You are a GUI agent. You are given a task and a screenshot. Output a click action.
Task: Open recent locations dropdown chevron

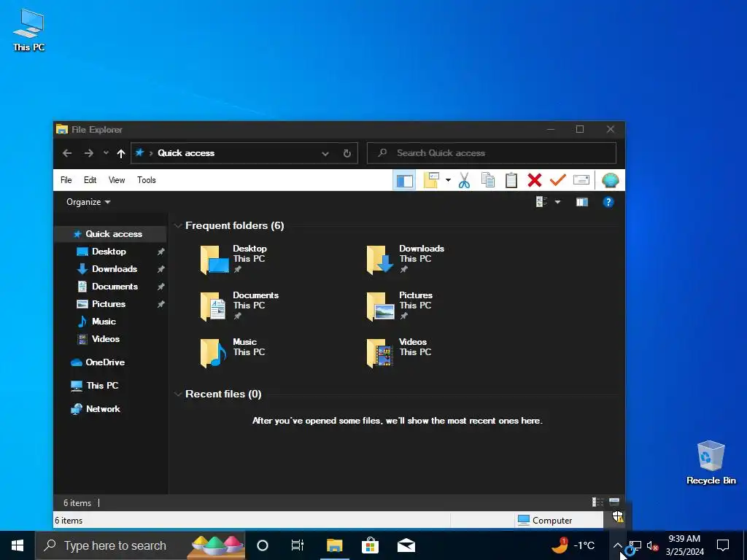tap(106, 153)
